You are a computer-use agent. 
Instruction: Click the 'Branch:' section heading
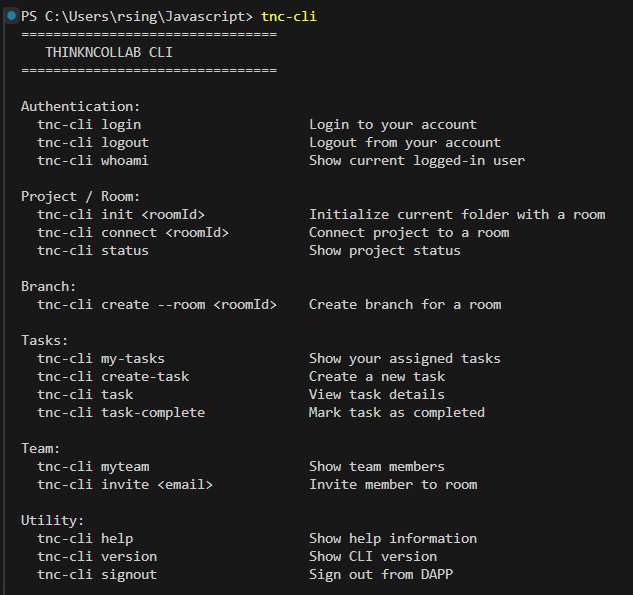pos(48,287)
